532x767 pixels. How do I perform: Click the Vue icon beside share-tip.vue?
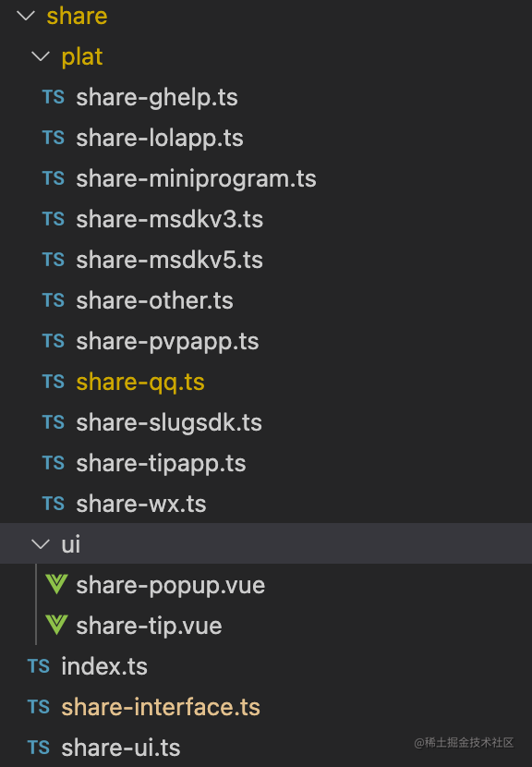[55, 625]
